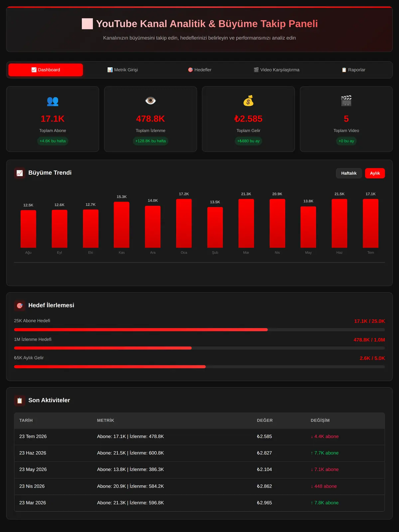
Task: Switch chart to Haftalık view
Action: pyautogui.click(x=349, y=173)
